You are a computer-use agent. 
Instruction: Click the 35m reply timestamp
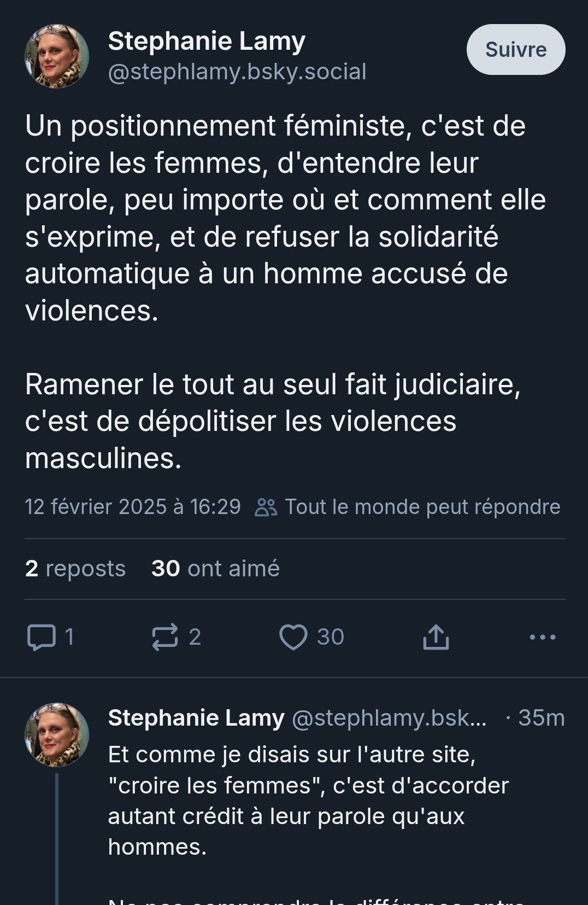pyautogui.click(x=541, y=718)
